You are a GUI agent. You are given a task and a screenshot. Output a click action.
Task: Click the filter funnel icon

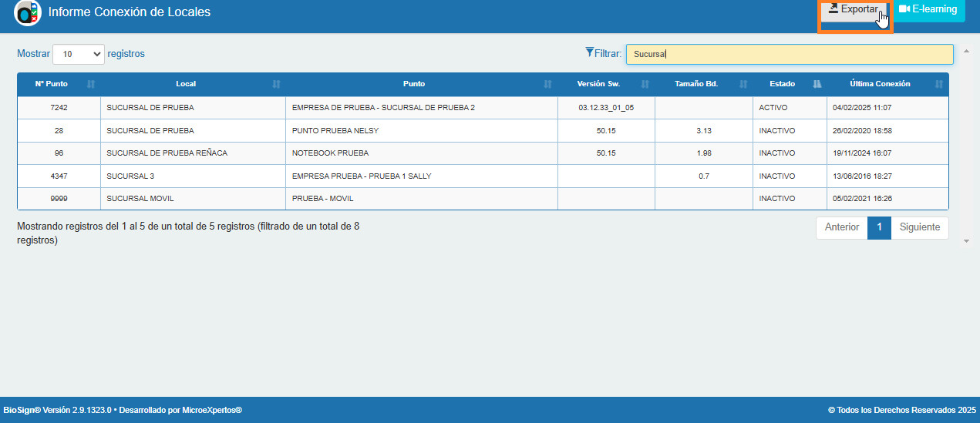tap(590, 52)
